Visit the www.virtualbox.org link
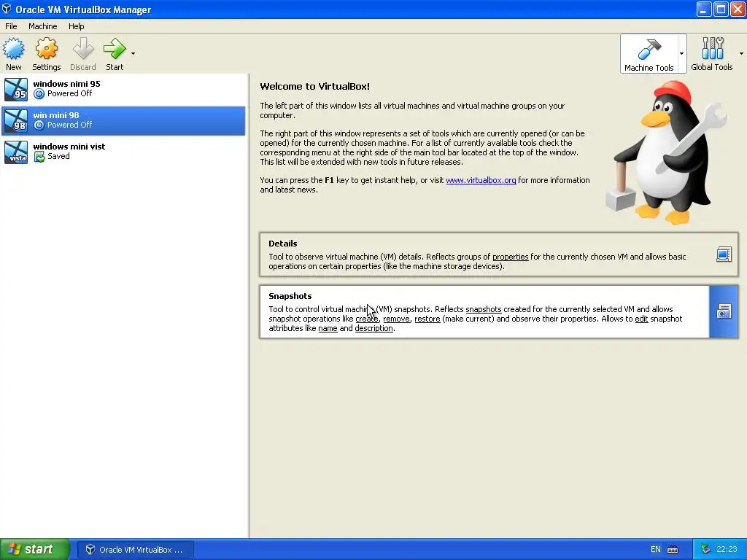The image size is (747, 560). tap(481, 180)
